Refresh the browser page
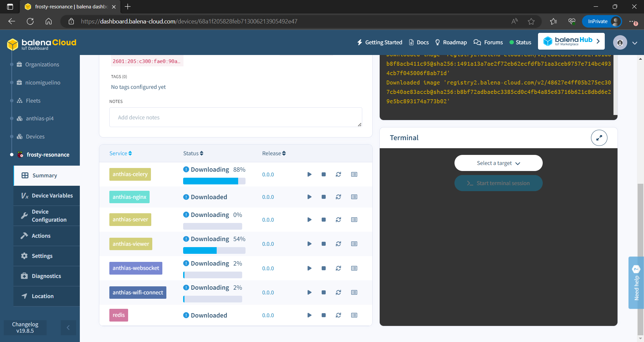This screenshot has width=644, height=342. 30,21
